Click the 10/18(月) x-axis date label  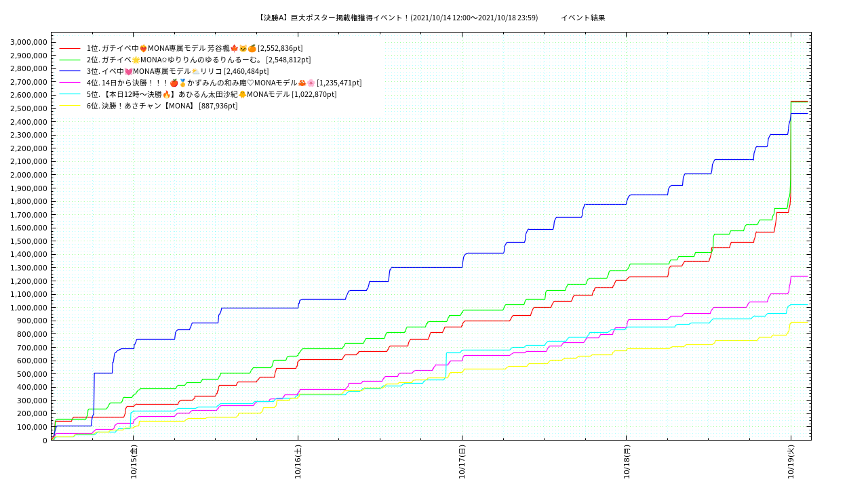point(627,462)
